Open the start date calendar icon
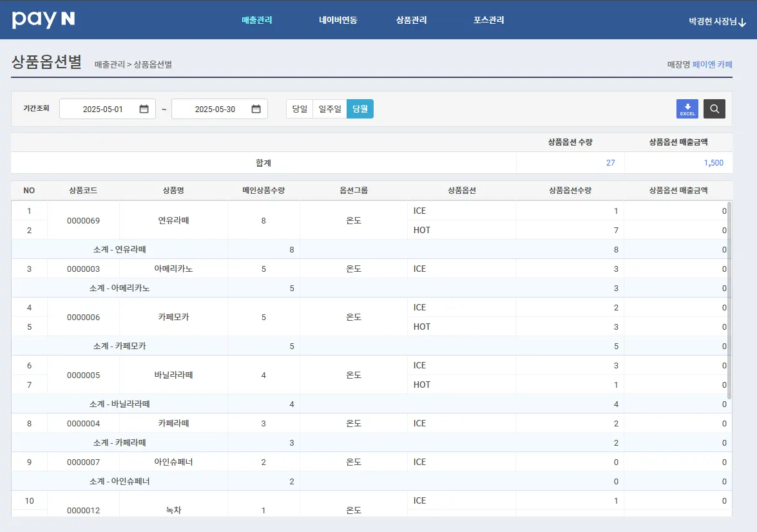Image resolution: width=757 pixels, height=532 pixels. [144, 109]
